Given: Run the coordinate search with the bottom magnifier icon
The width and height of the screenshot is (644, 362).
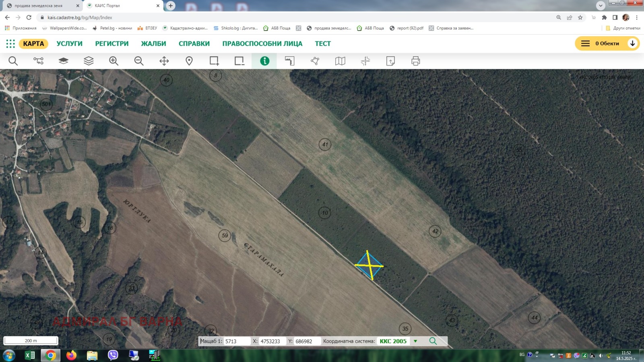Looking at the screenshot, I should click(433, 341).
